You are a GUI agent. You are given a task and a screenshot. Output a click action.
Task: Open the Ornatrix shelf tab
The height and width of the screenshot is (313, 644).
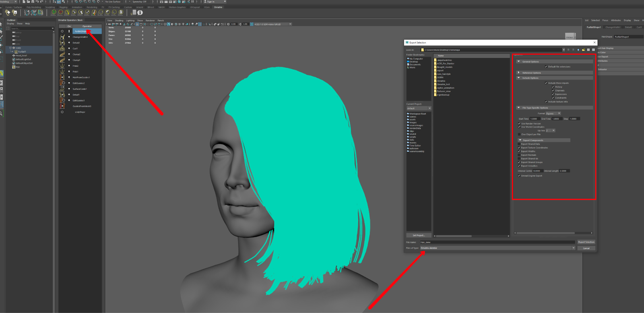218,7
